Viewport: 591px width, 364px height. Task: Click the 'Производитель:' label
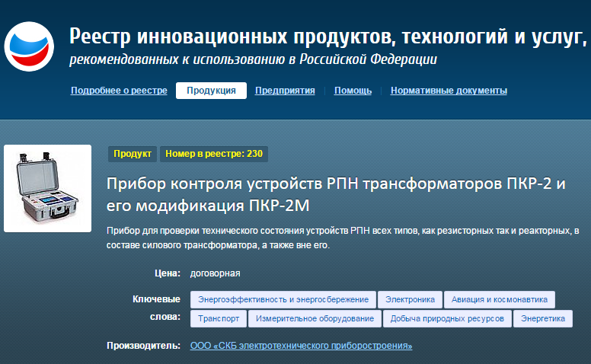pyautogui.click(x=144, y=346)
